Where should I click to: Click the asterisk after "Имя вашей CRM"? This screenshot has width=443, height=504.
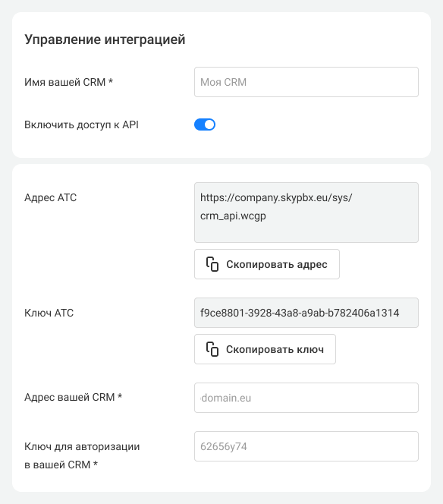tap(110, 81)
